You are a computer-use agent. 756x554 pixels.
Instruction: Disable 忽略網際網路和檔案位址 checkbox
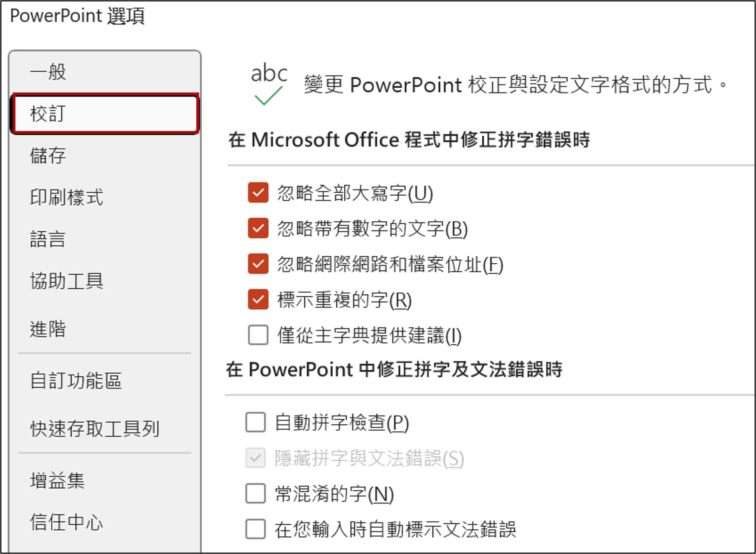click(x=258, y=264)
